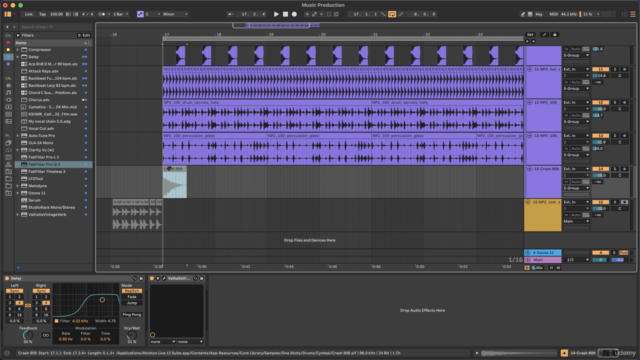Jump to previous locator arrow
640x360 pixels.
pos(527,41)
